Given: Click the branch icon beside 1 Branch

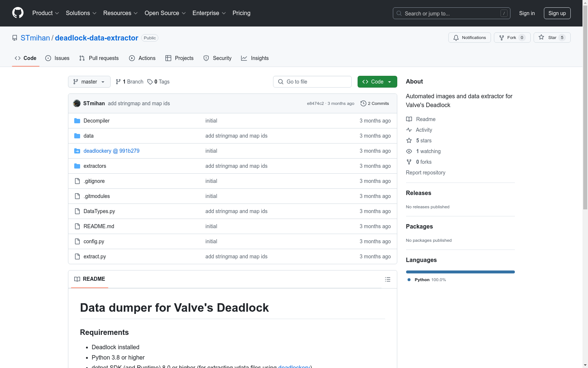Looking at the screenshot, I should [118, 82].
